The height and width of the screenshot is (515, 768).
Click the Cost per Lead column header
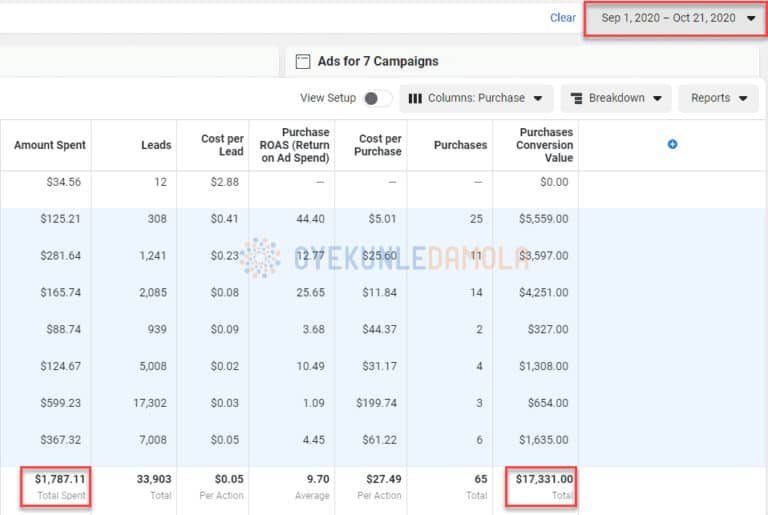(x=222, y=145)
